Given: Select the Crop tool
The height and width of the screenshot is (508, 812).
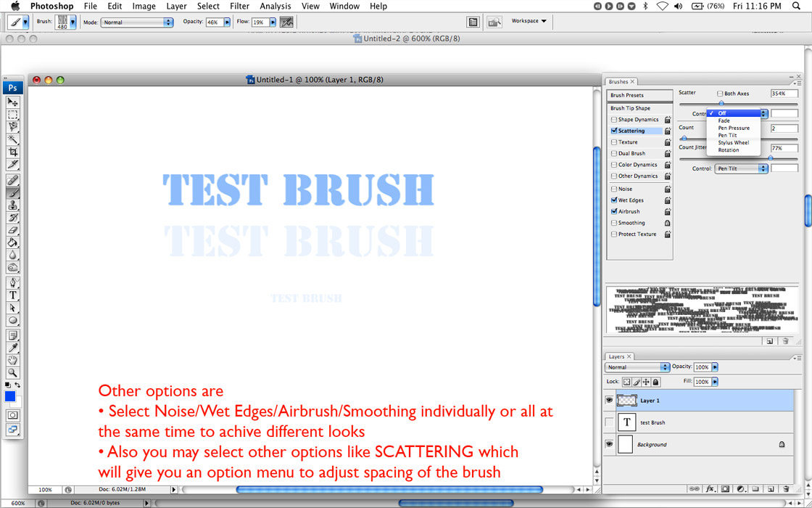Looking at the screenshot, I should tap(13, 152).
